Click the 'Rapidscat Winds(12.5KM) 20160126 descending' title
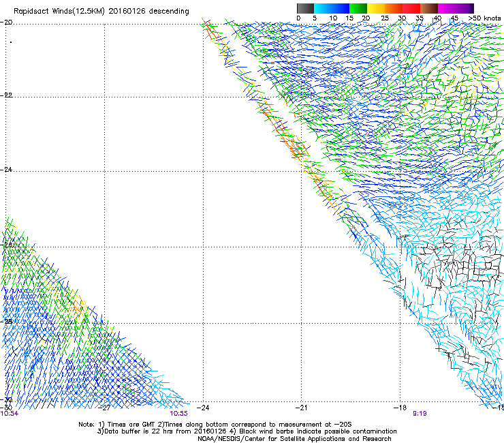504x443 pixels. coord(101,12)
